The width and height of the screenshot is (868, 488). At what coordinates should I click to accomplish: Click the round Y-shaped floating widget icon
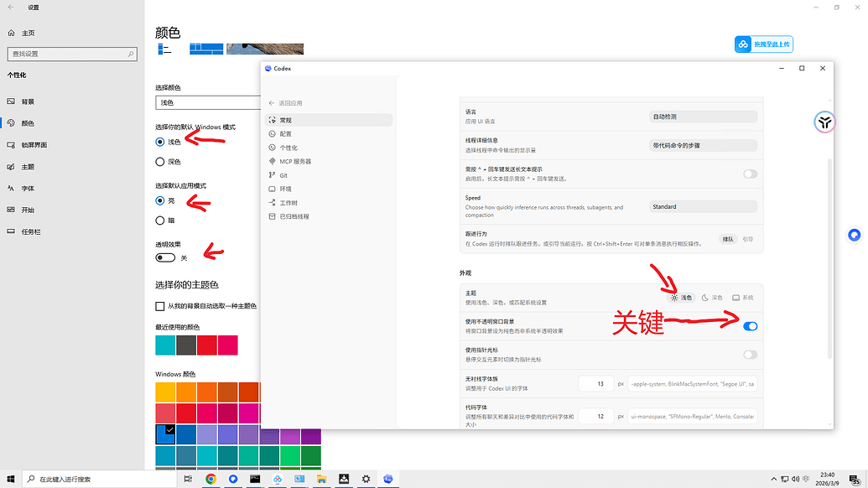click(x=824, y=122)
